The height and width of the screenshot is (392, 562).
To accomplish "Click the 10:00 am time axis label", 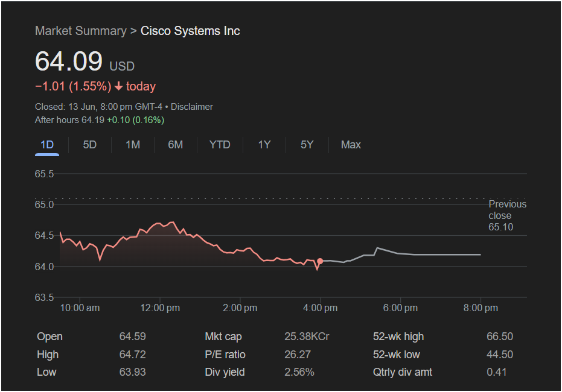I will click(x=80, y=308).
